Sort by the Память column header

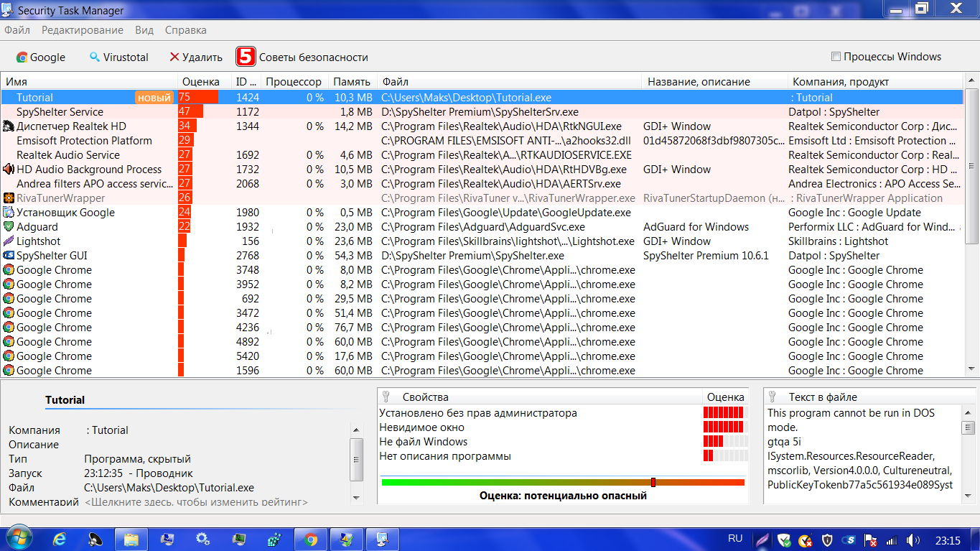[x=353, y=82]
